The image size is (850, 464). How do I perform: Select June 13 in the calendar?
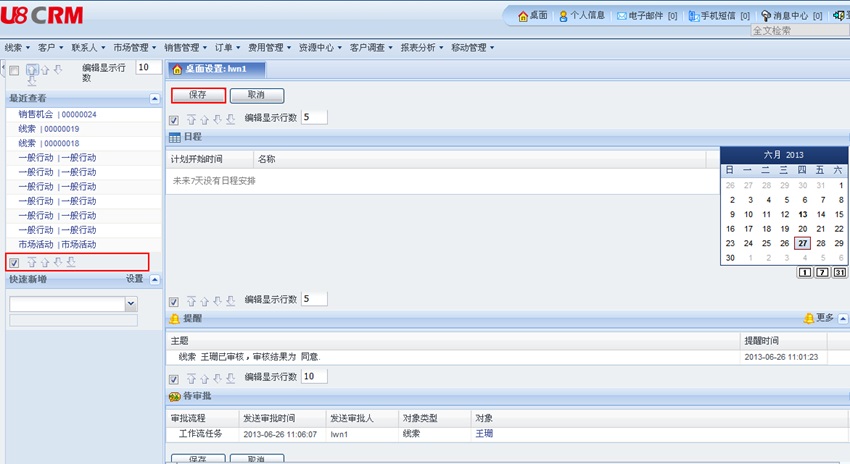coord(803,214)
